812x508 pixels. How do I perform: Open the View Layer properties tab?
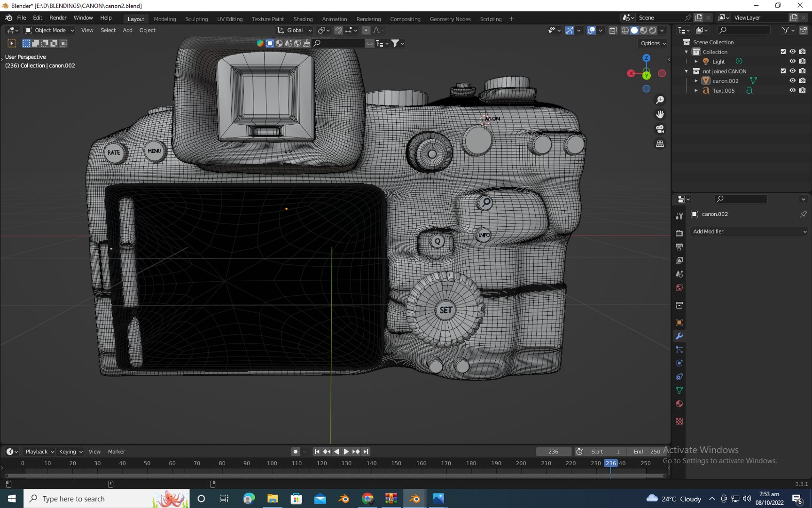pos(679,260)
